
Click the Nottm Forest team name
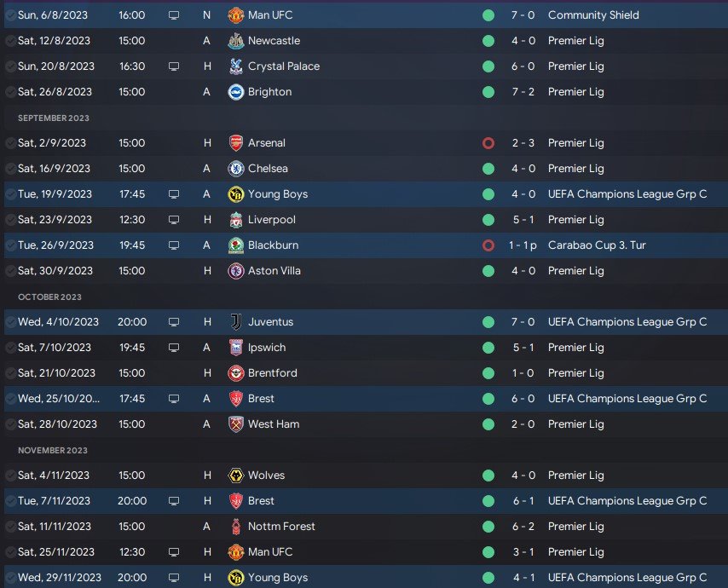coord(281,527)
